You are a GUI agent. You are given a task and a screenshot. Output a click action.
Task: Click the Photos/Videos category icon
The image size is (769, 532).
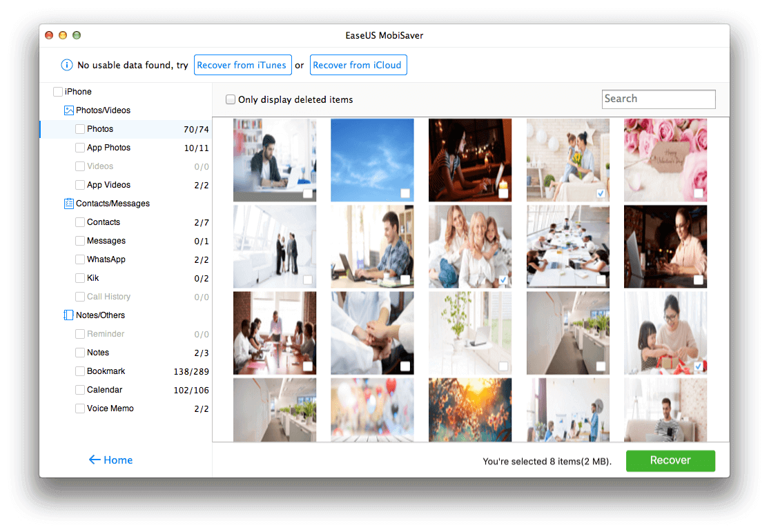[x=68, y=110]
